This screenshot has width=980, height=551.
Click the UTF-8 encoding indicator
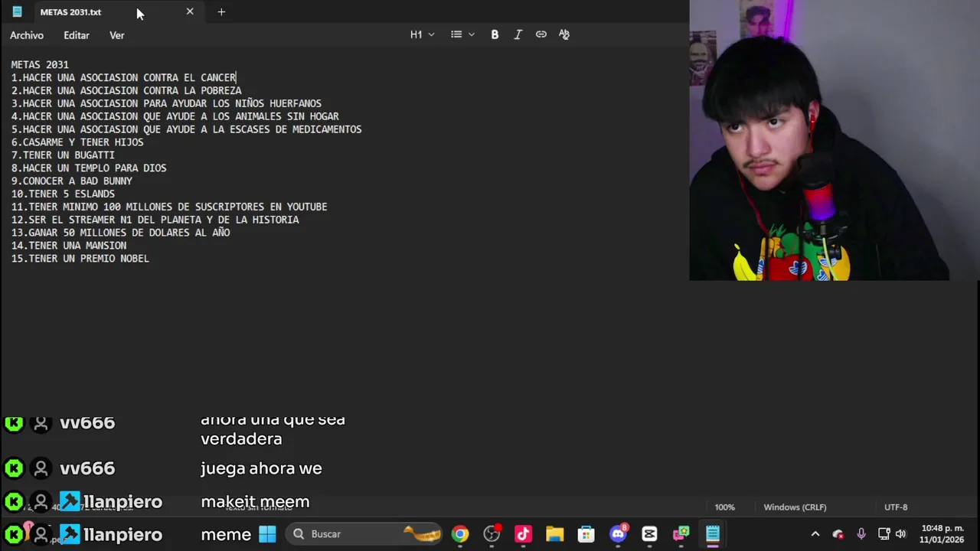[x=896, y=507]
